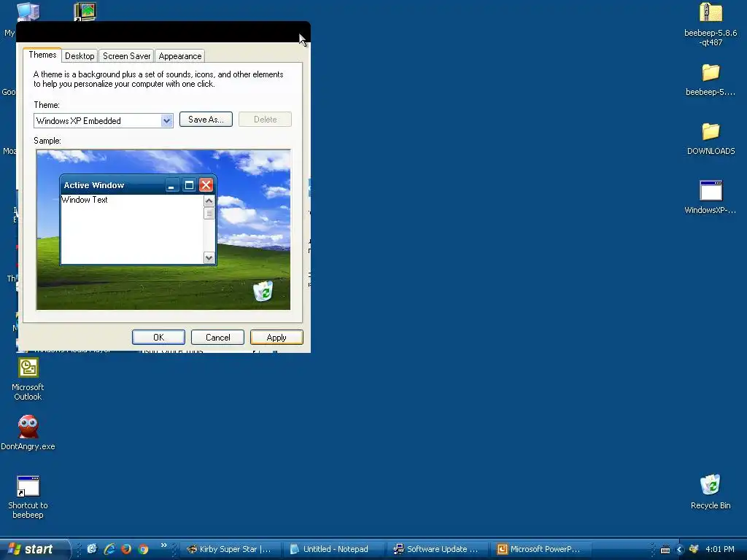Select the DOWNLOADS folder icon
Image resolution: width=747 pixels, height=560 pixels.
click(711, 139)
